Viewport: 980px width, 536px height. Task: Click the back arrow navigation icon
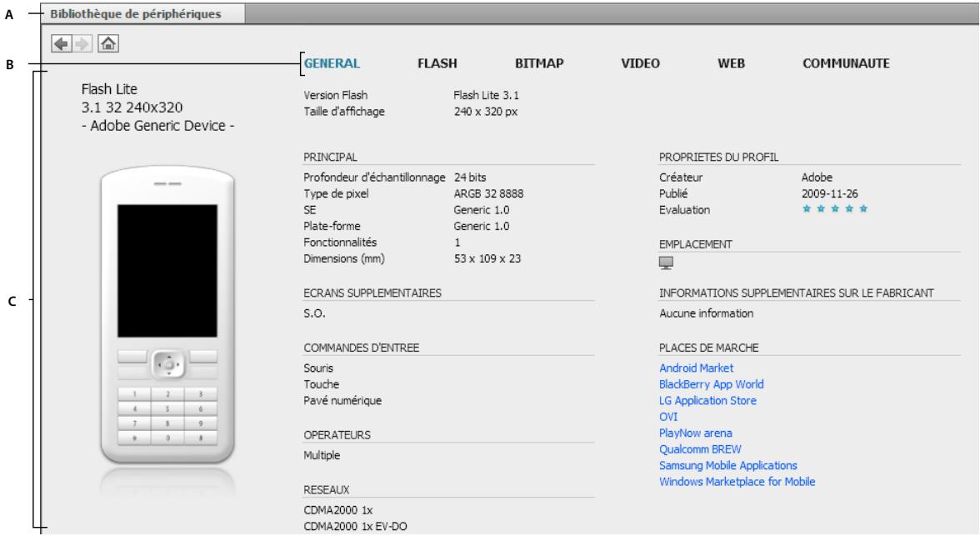tap(62, 44)
